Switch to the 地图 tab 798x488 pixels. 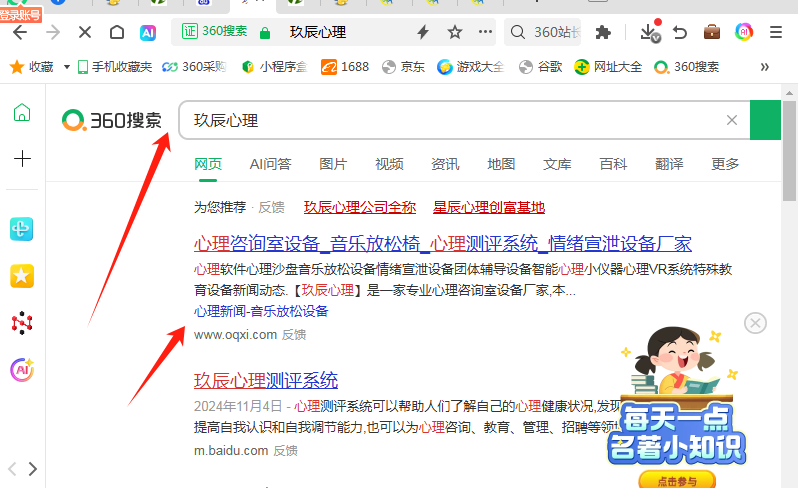[x=501, y=164]
